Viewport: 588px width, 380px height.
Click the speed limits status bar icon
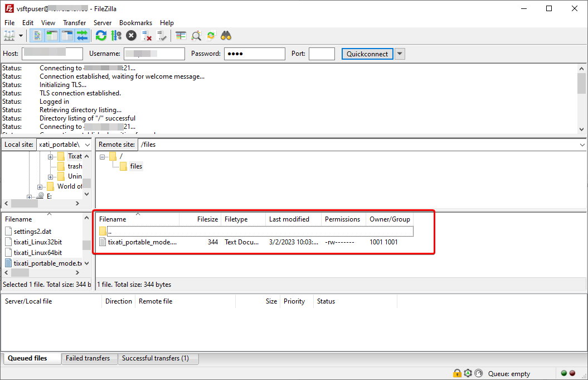click(478, 373)
